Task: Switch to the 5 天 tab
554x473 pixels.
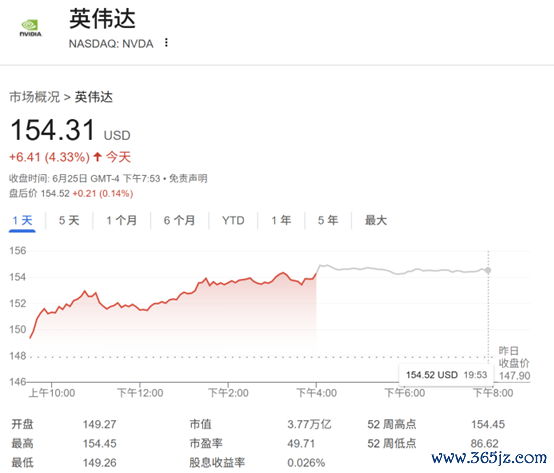Action: click(69, 220)
